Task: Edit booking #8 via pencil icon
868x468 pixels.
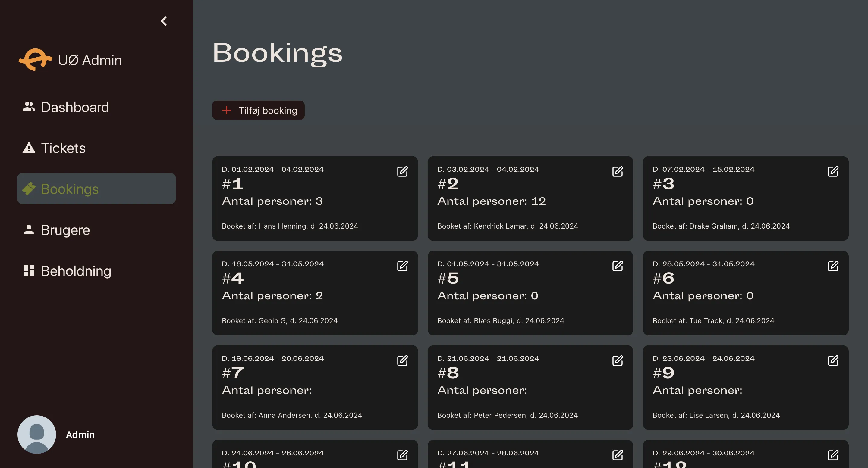Action: pyautogui.click(x=618, y=361)
